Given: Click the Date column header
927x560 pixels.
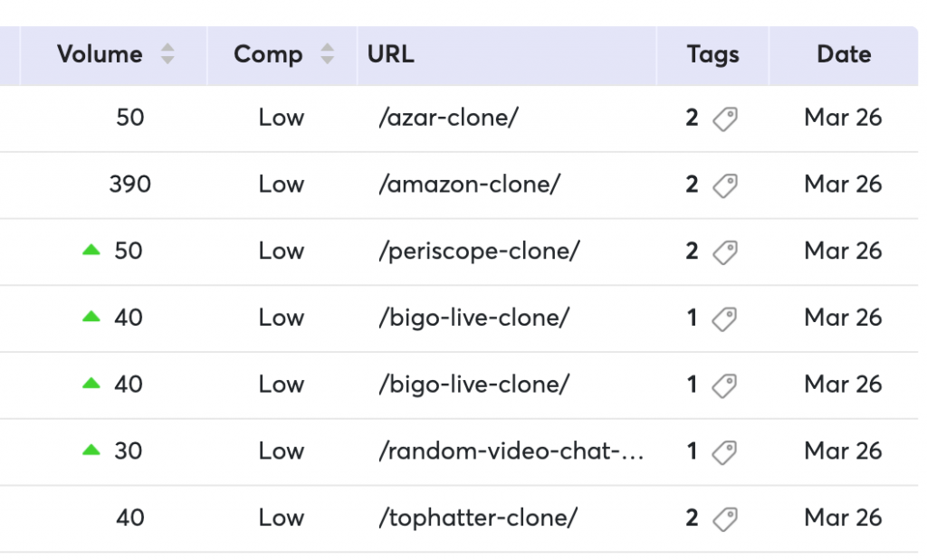Looking at the screenshot, I should point(844,54).
